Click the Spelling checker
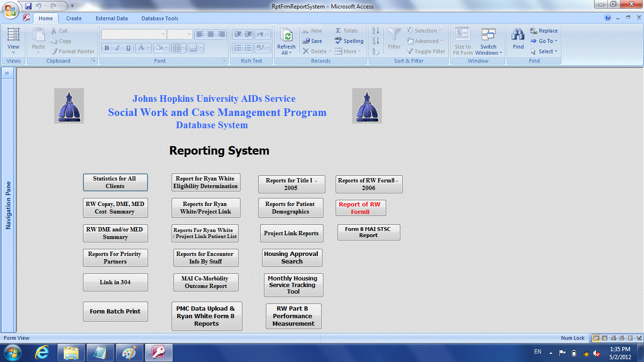644x362 pixels. point(349,41)
